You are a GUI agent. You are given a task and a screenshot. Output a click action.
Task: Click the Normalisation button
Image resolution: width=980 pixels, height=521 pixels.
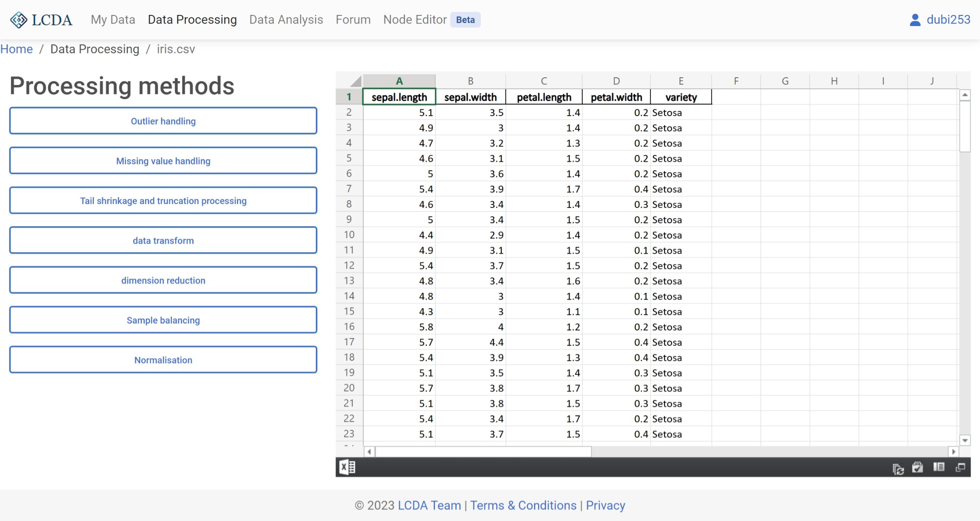[163, 360]
